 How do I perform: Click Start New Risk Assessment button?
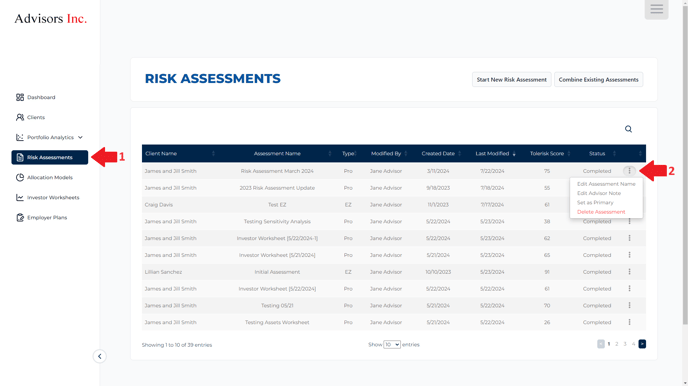[512, 79]
